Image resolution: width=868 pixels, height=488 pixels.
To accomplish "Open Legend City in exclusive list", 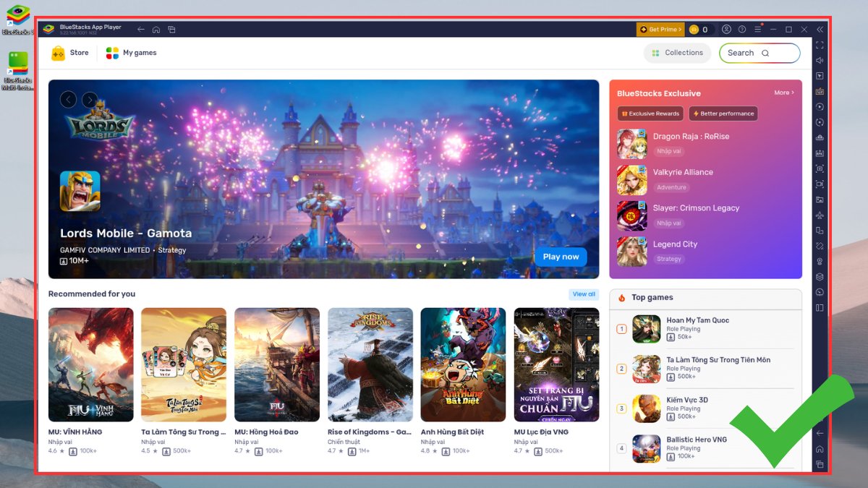I will pos(705,251).
